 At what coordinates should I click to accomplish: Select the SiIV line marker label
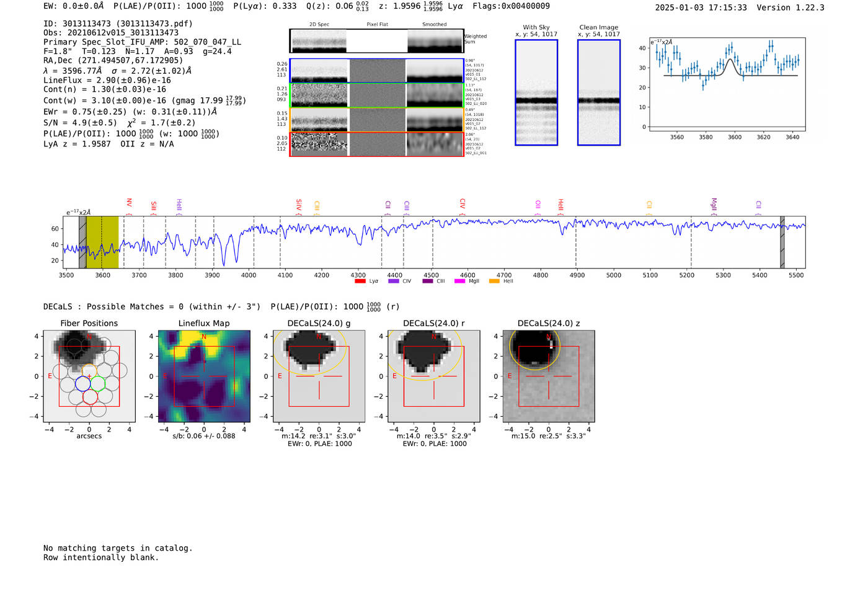tap(299, 206)
